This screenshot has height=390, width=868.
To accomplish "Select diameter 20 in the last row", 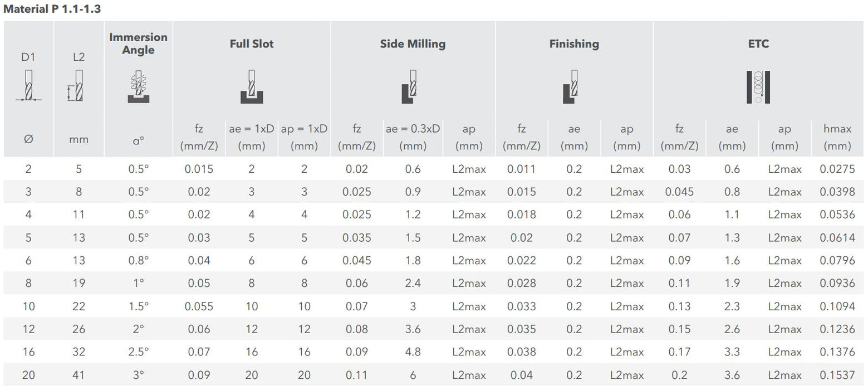I will click(28, 375).
